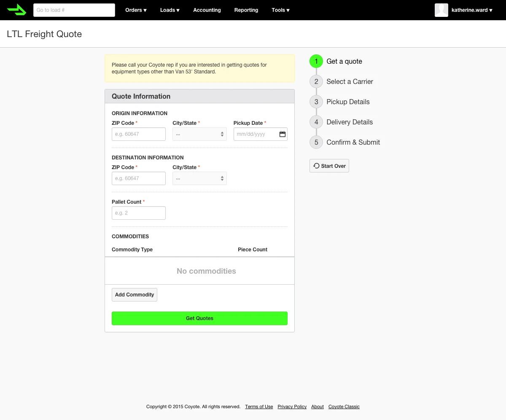Viewport: 506px width, 420px height.
Task: Expand the katherine.ward account menu
Action: coord(472,10)
